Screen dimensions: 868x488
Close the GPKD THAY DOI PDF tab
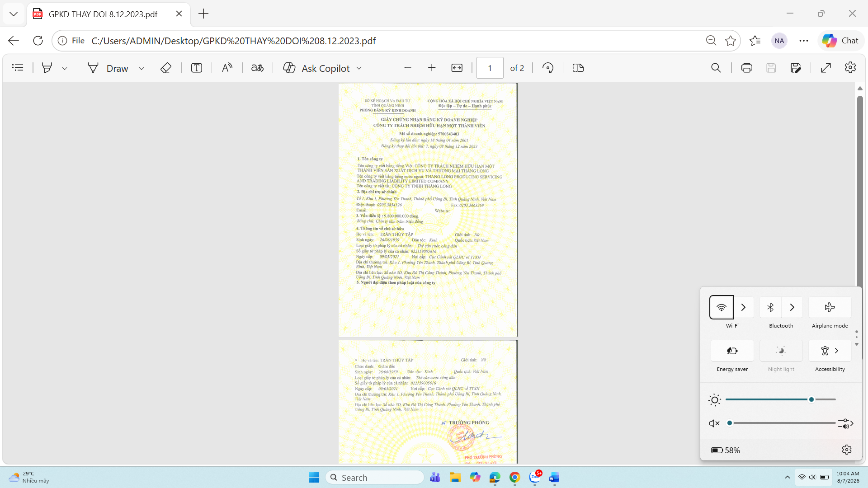click(179, 14)
